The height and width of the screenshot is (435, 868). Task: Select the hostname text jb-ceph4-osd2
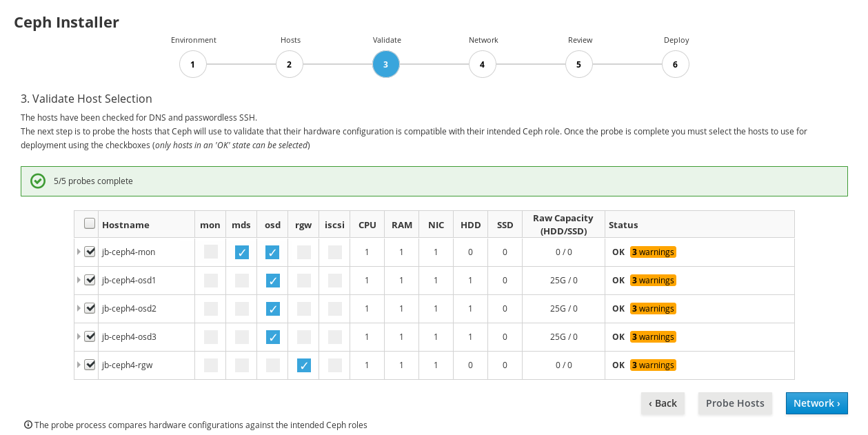point(129,309)
